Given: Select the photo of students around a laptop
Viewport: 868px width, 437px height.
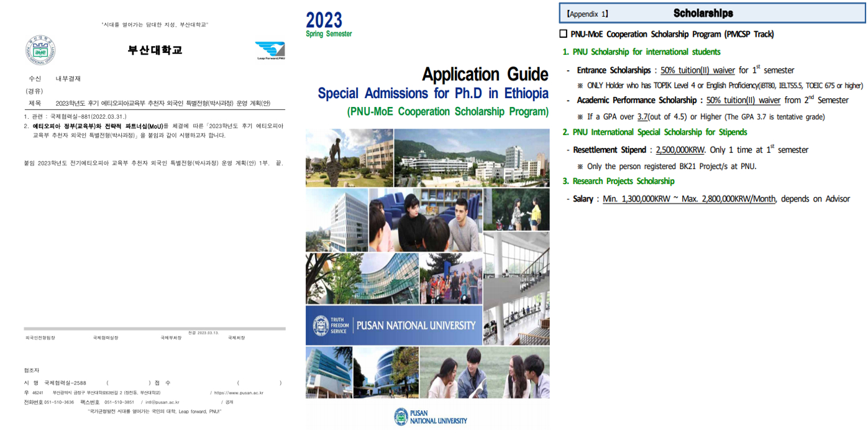Looking at the screenshot, I should [x=425, y=219].
